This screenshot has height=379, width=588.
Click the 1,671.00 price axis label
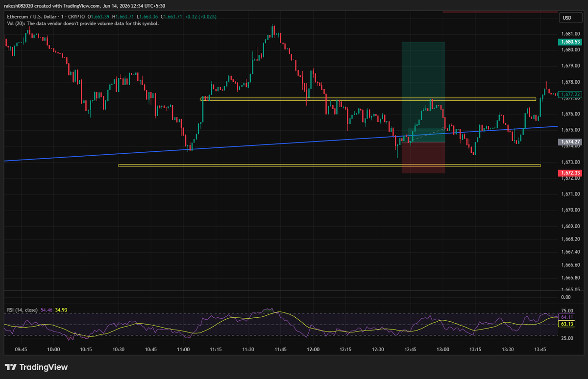570,194
